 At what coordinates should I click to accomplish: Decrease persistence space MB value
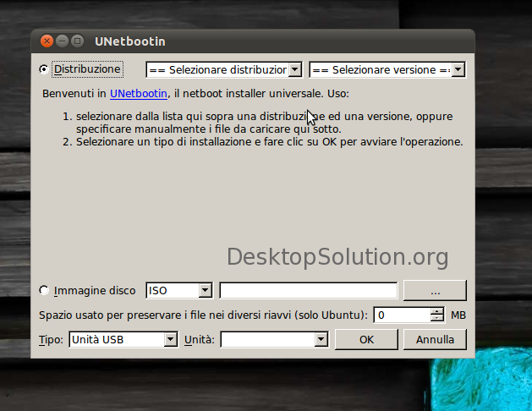[436, 319]
